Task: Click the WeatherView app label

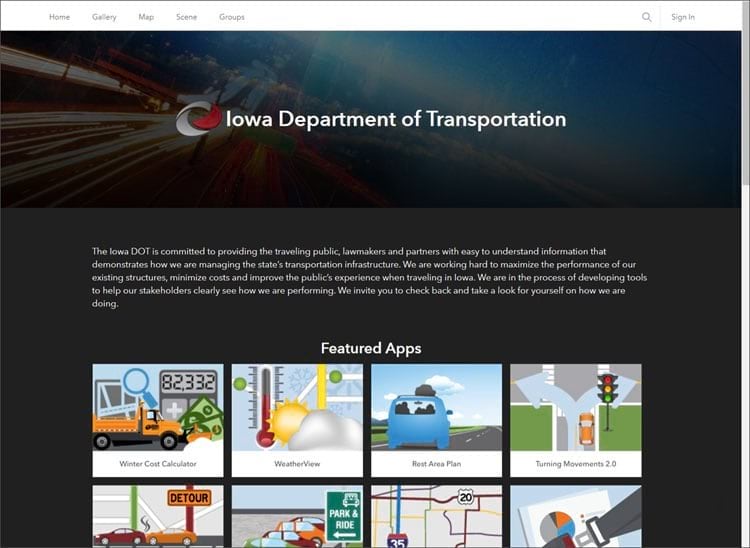Action: click(x=297, y=463)
